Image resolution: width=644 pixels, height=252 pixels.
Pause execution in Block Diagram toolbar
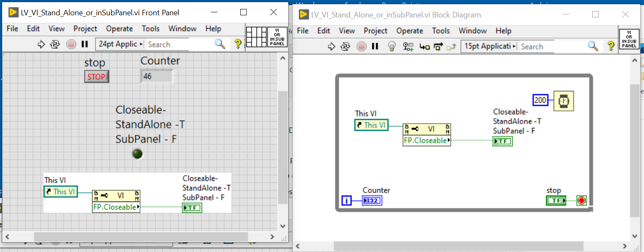pyautogui.click(x=375, y=46)
